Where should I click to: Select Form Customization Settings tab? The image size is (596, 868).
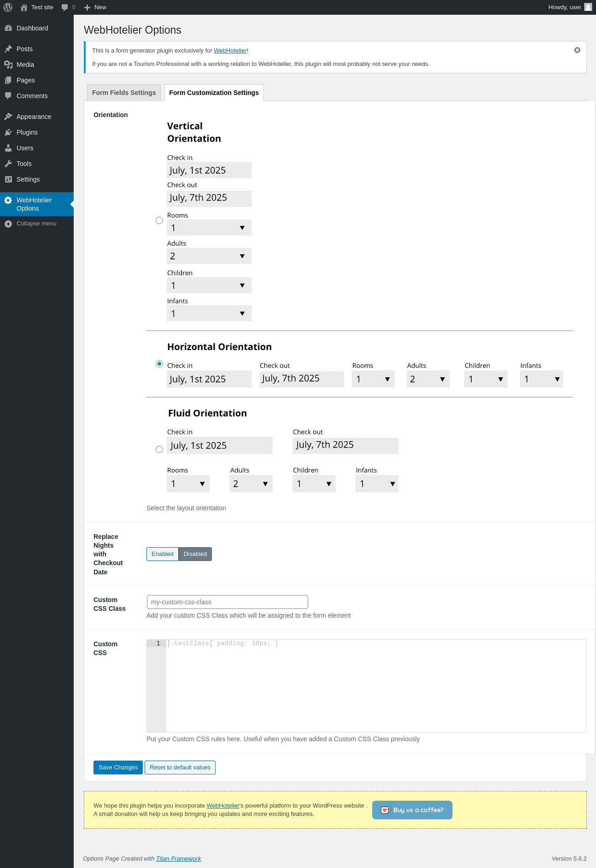214,93
